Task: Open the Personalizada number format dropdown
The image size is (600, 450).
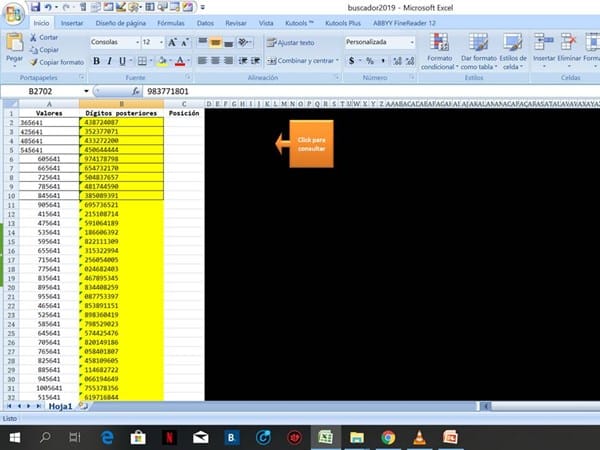Action: (412, 42)
